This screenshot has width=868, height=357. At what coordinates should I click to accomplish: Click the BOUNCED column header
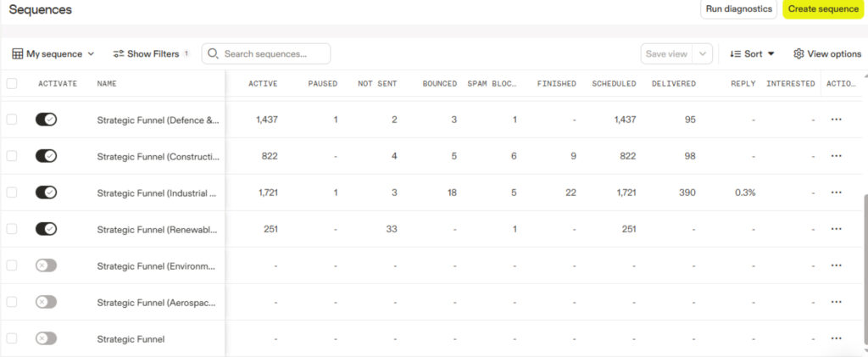tap(440, 84)
